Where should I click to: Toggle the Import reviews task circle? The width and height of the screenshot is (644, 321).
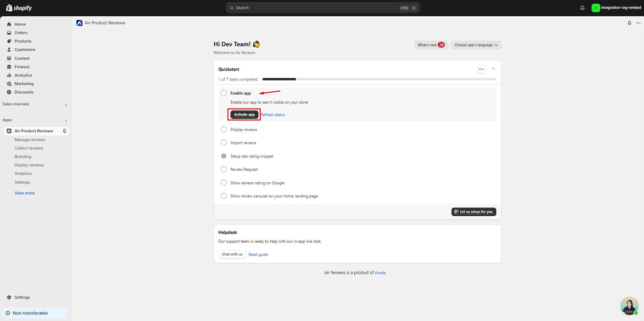(x=224, y=143)
